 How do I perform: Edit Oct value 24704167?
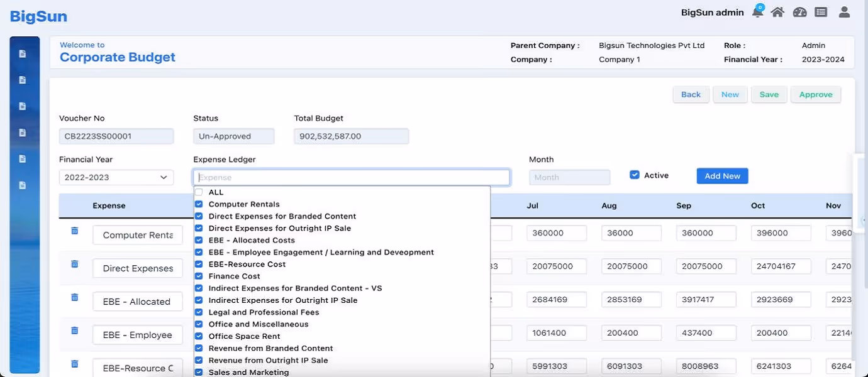point(781,266)
